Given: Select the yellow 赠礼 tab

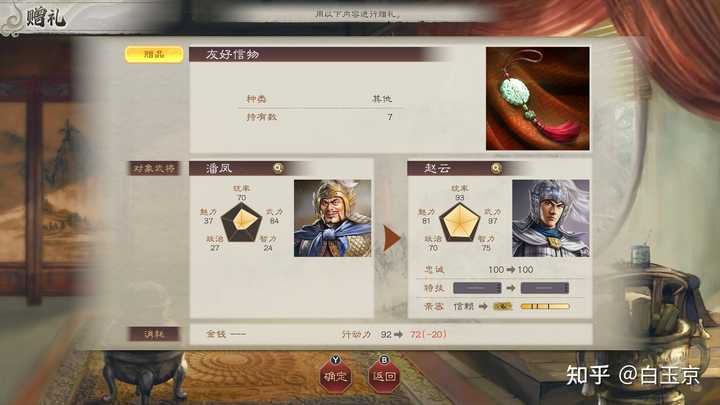Looking at the screenshot, I should click(x=154, y=54).
